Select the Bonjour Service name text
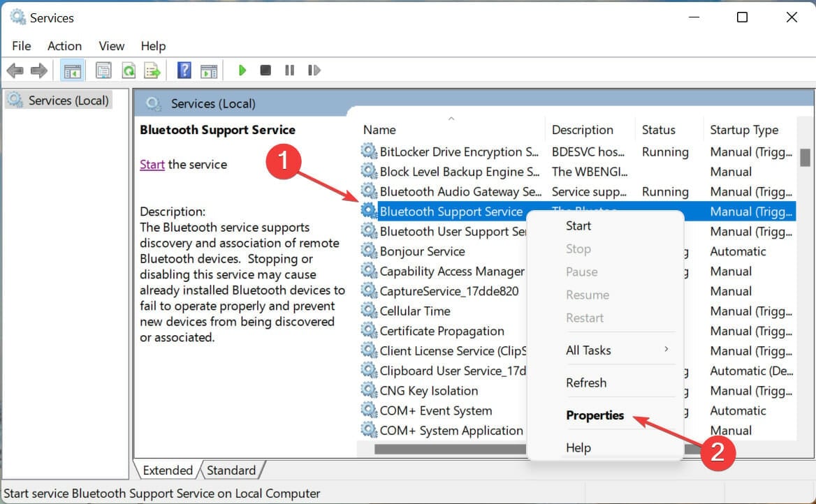816x504 pixels. tap(422, 251)
